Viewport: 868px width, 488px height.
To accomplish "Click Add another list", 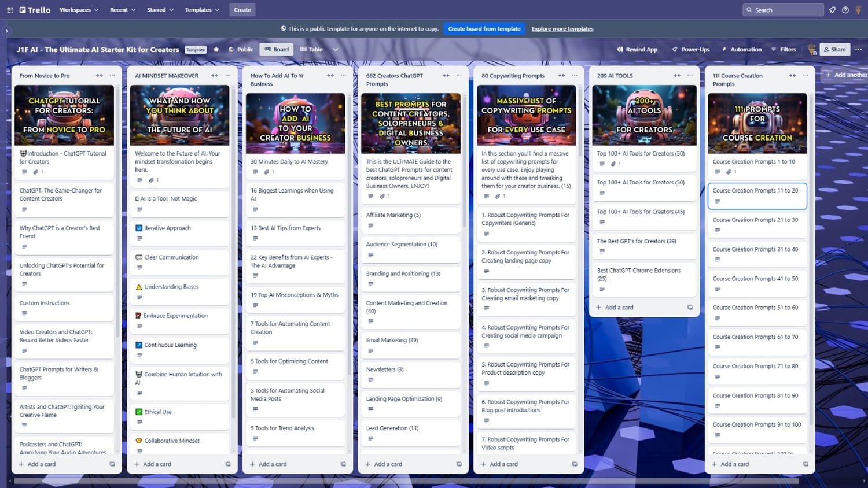I will (x=845, y=75).
